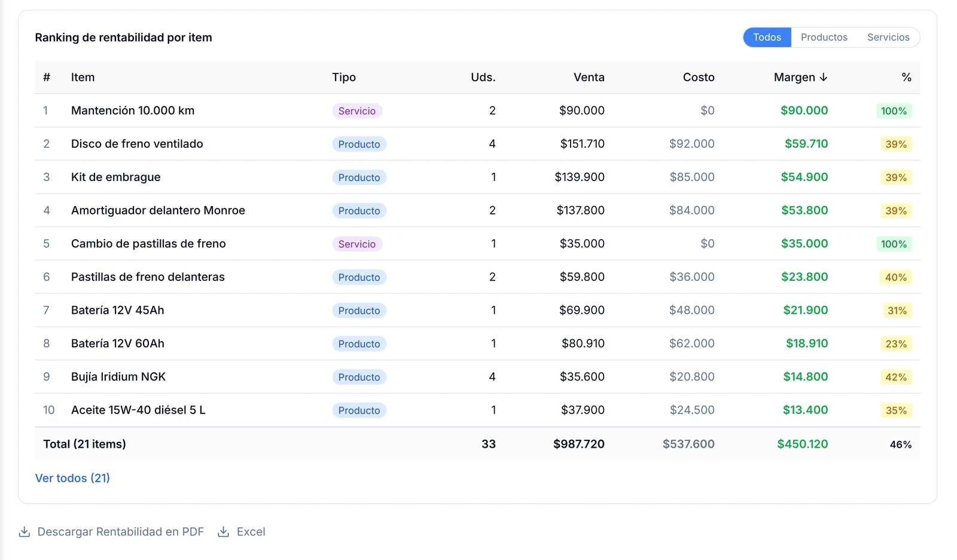The height and width of the screenshot is (560, 957).
Task: Click the $987.720 total sales value
Action: 578,444
